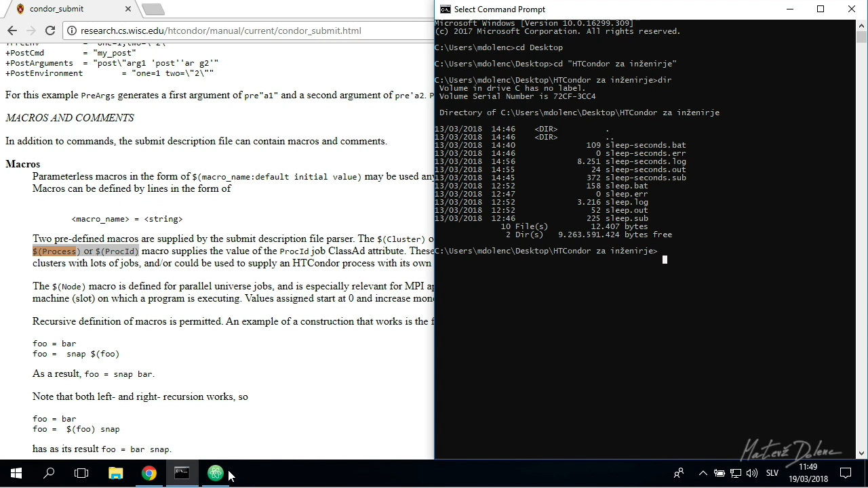Viewport: 868px width, 488px height.
Task: Click battery status tray icon
Action: pos(719,473)
